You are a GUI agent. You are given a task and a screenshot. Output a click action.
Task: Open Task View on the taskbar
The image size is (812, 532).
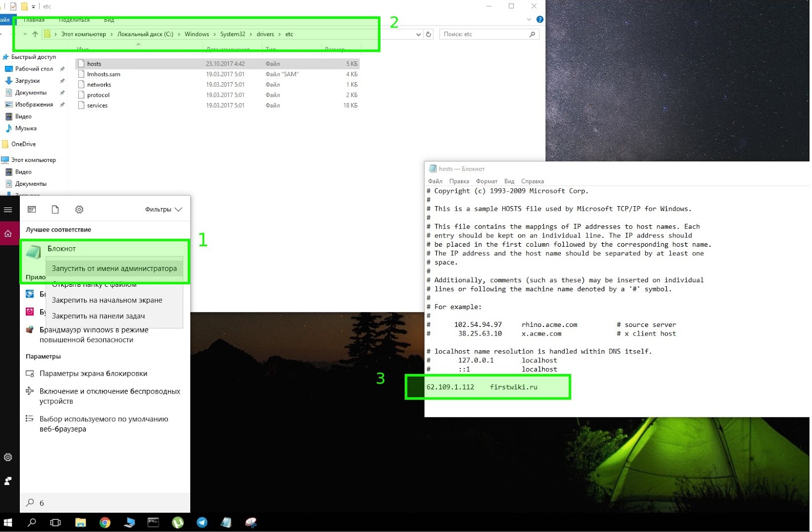[x=55, y=522]
